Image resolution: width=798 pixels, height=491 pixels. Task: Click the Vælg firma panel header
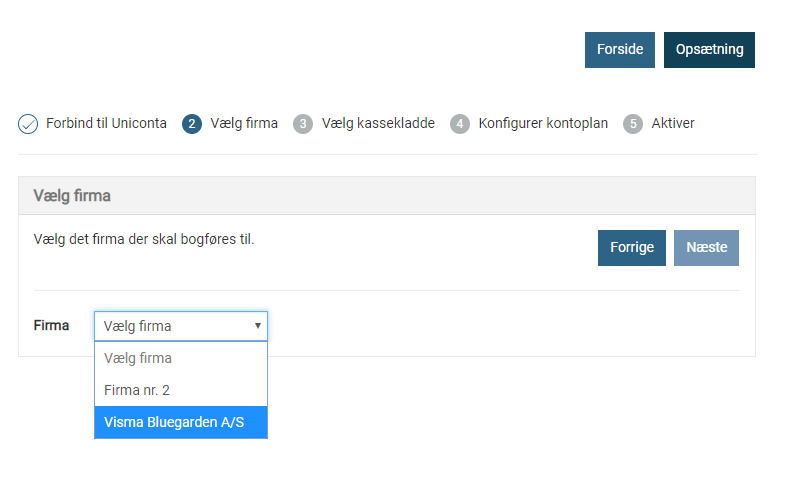coord(386,196)
